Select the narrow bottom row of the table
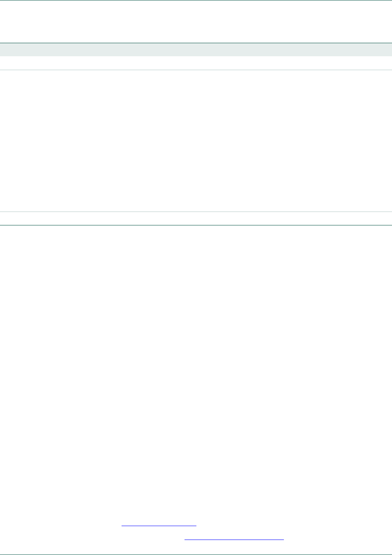Screen dimensions: 392x555 [x=196, y=218]
